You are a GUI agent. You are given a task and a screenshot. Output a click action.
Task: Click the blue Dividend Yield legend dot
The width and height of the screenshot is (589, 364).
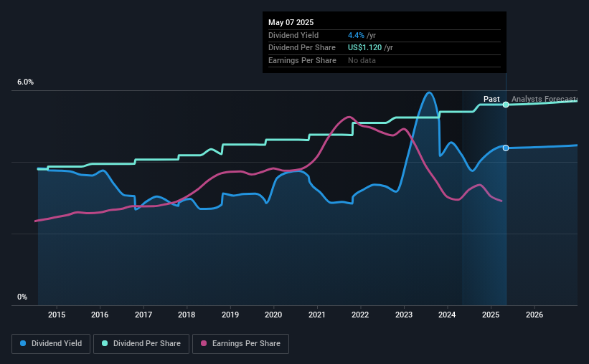click(23, 343)
